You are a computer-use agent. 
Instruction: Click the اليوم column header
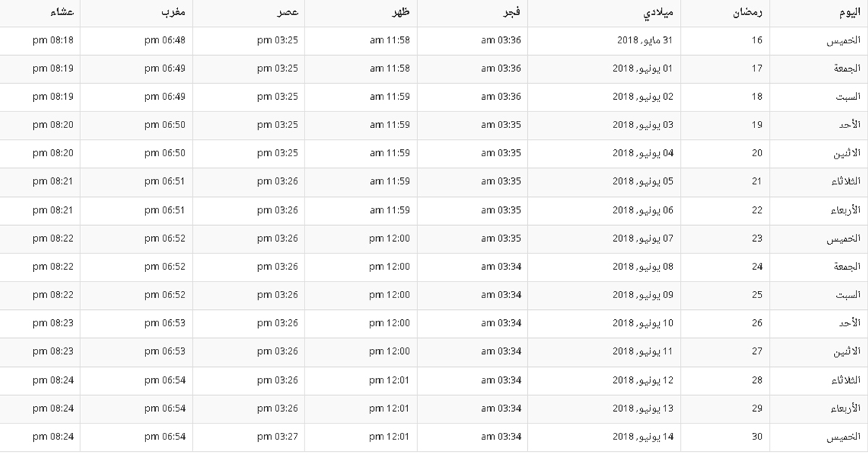819,13
